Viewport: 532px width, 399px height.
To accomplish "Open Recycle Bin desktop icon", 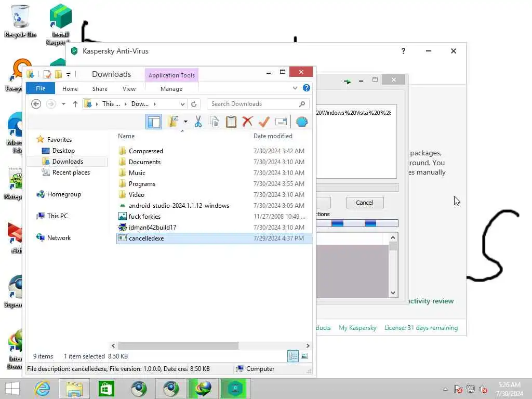I will click(x=20, y=21).
